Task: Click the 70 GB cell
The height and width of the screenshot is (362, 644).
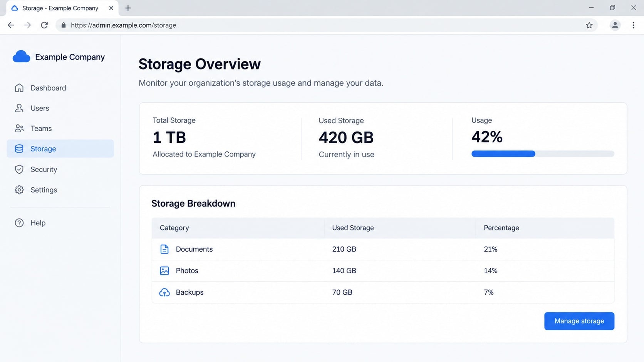Action: [x=342, y=292]
